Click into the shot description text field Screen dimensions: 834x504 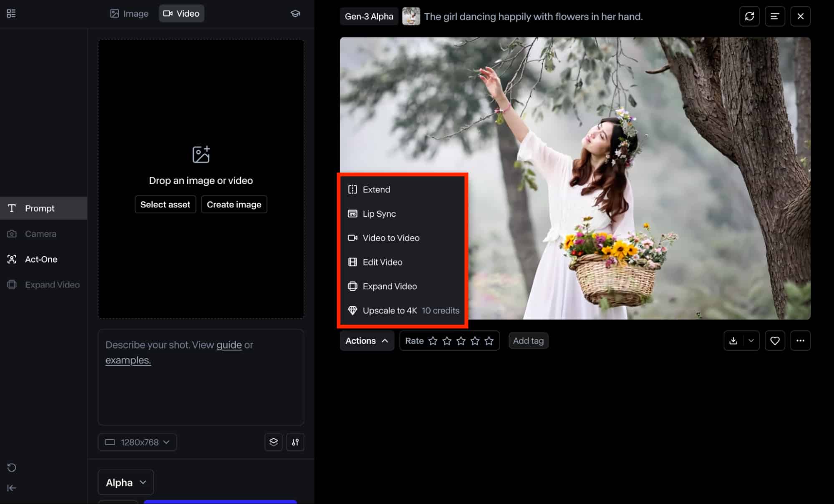pyautogui.click(x=201, y=377)
